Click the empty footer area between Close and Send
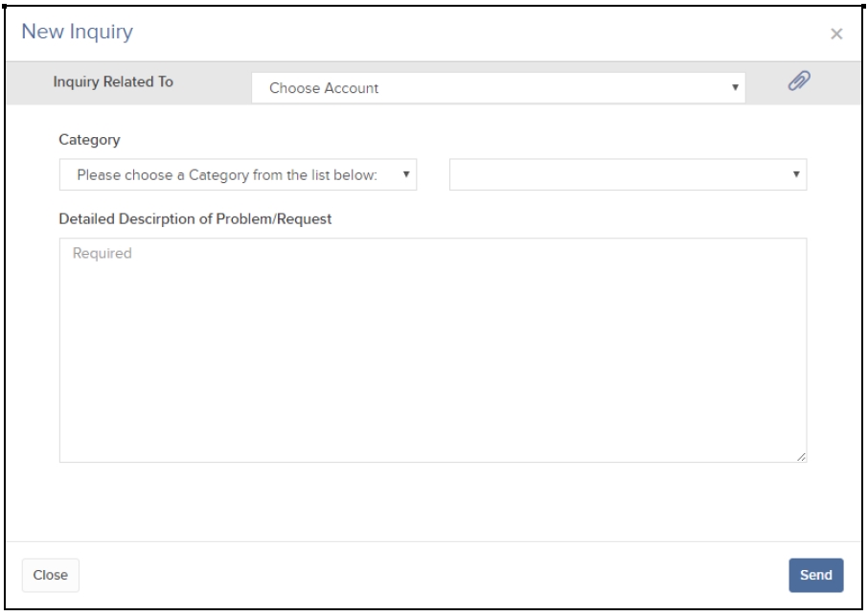 (x=431, y=575)
